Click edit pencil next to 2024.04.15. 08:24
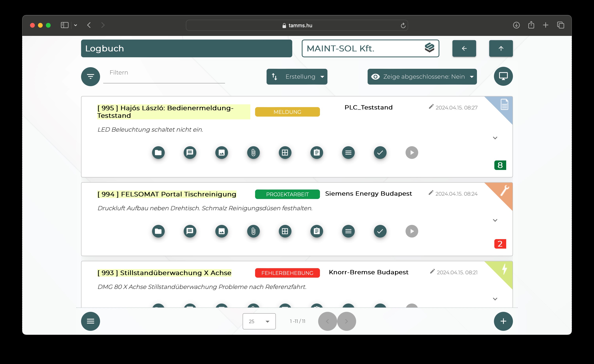The height and width of the screenshot is (364, 594). (431, 193)
